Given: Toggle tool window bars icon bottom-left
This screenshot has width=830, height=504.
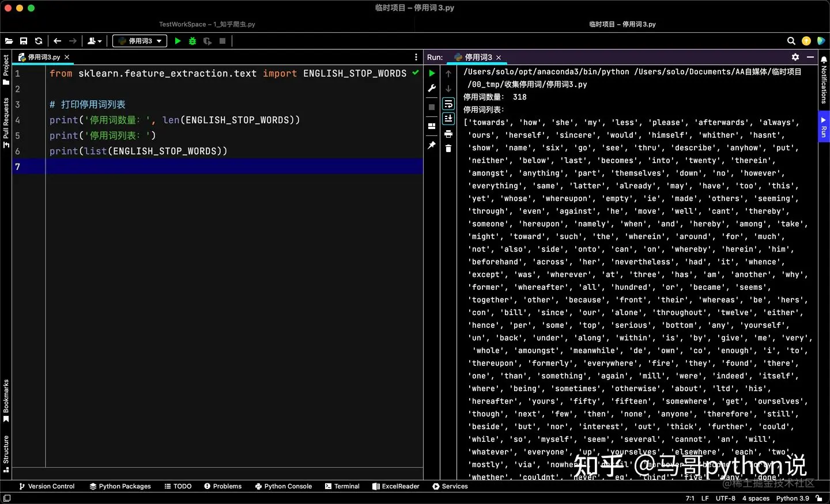Looking at the screenshot, I should click(x=7, y=499).
